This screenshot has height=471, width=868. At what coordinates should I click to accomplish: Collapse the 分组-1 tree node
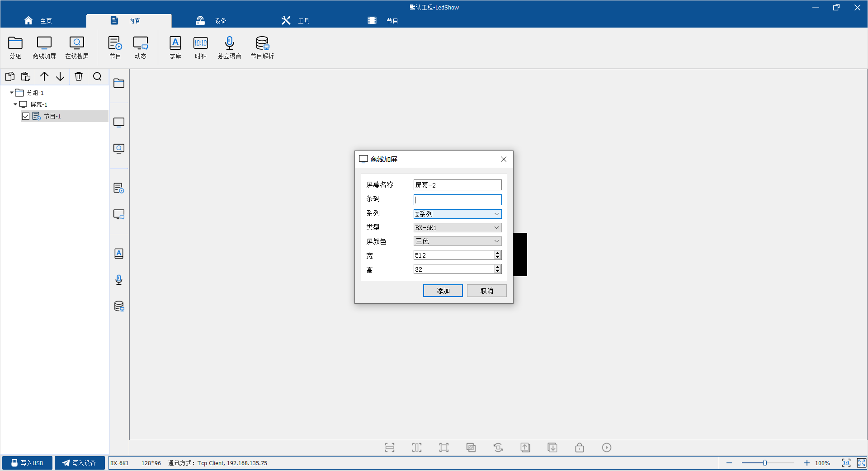tap(12, 93)
